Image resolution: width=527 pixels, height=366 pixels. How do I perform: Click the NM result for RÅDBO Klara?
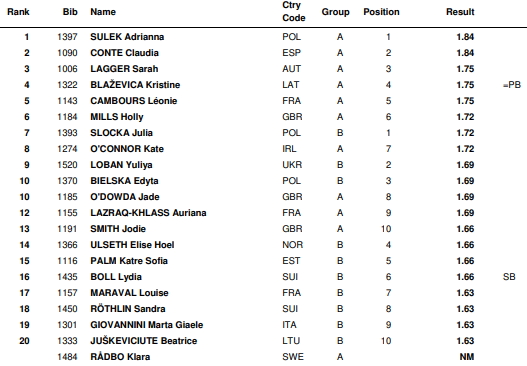click(x=467, y=357)
